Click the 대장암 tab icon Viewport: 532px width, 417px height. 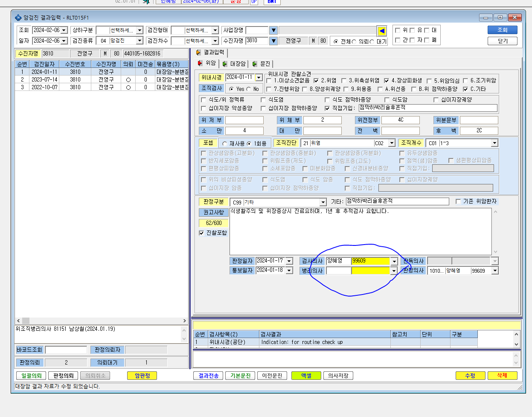tap(225, 64)
